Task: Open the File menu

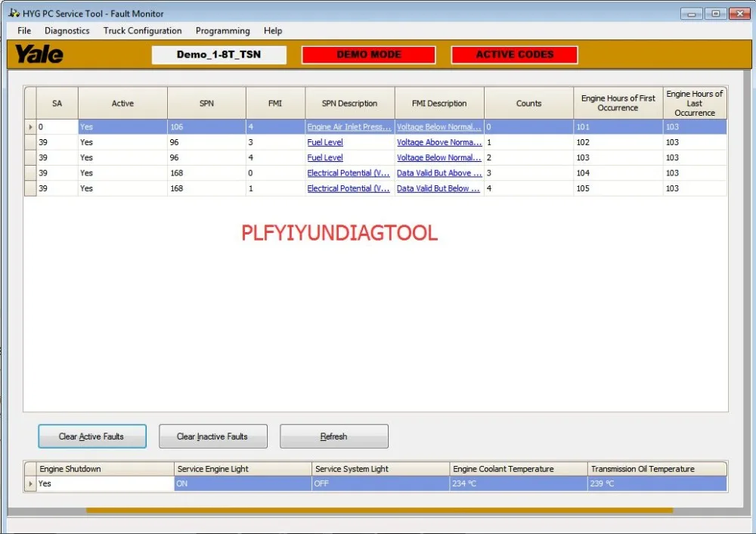Action: point(24,31)
